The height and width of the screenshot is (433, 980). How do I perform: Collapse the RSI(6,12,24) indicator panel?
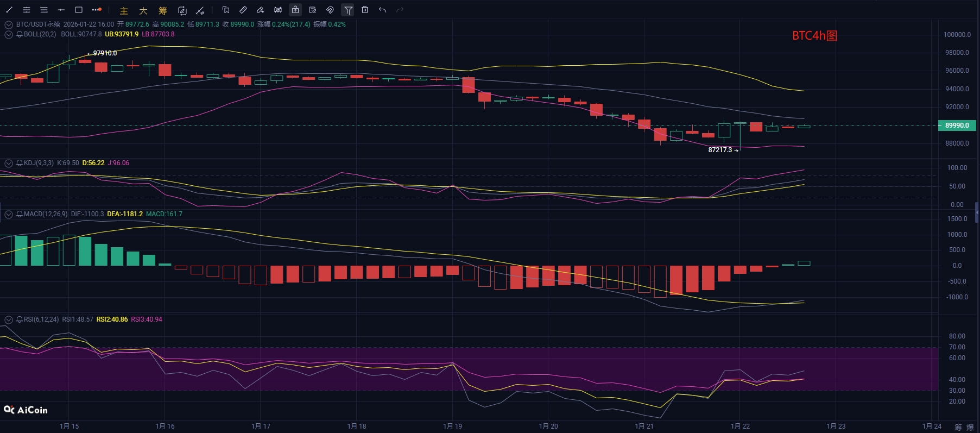[x=9, y=319]
